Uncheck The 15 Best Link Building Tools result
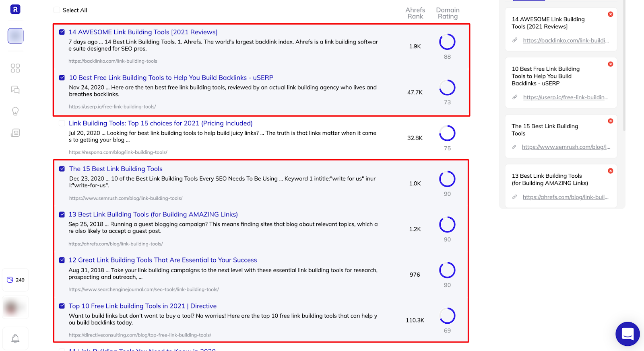Viewport: 644px width, 351px height. click(x=62, y=169)
